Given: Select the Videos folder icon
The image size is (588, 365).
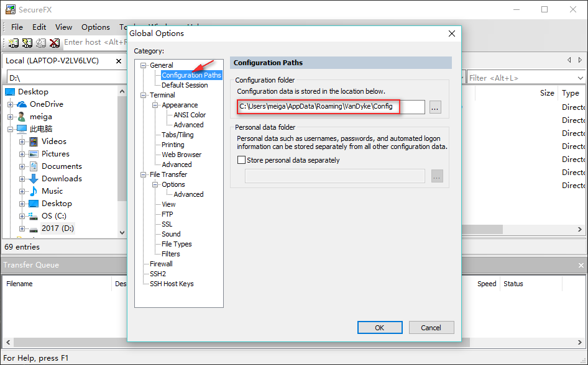Looking at the screenshot, I should pyautogui.click(x=34, y=142).
